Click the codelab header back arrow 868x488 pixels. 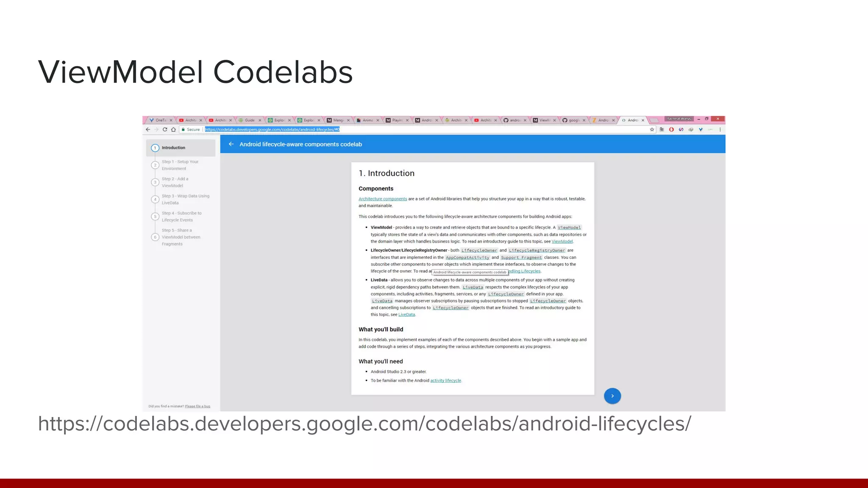(231, 144)
